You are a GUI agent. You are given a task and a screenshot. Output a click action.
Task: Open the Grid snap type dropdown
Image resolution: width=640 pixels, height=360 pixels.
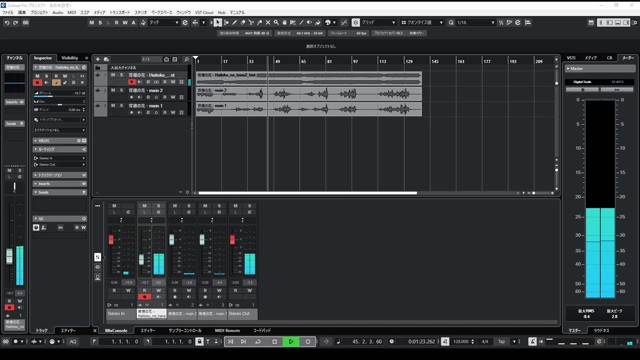[378, 23]
